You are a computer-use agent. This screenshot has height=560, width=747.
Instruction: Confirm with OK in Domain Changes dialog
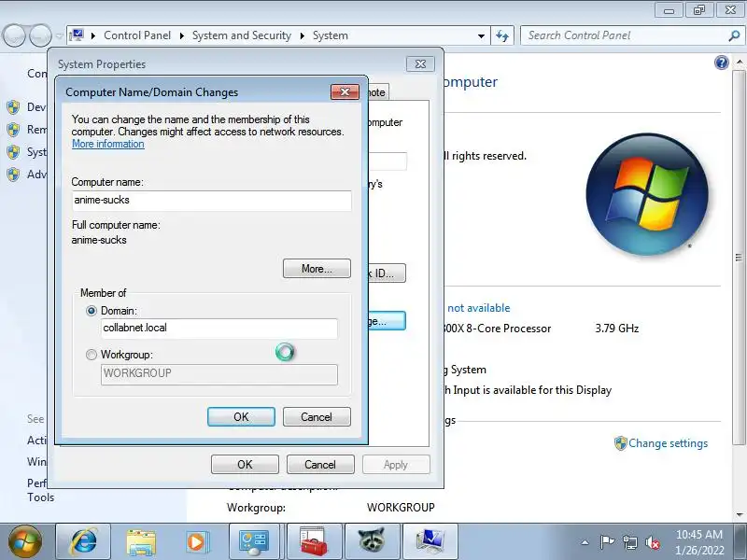[241, 416]
